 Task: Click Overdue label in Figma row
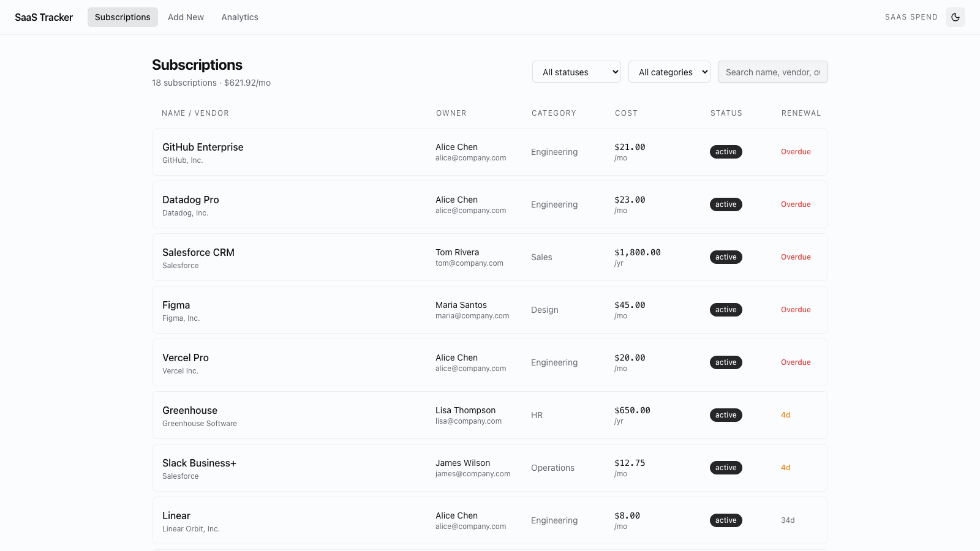click(x=796, y=310)
